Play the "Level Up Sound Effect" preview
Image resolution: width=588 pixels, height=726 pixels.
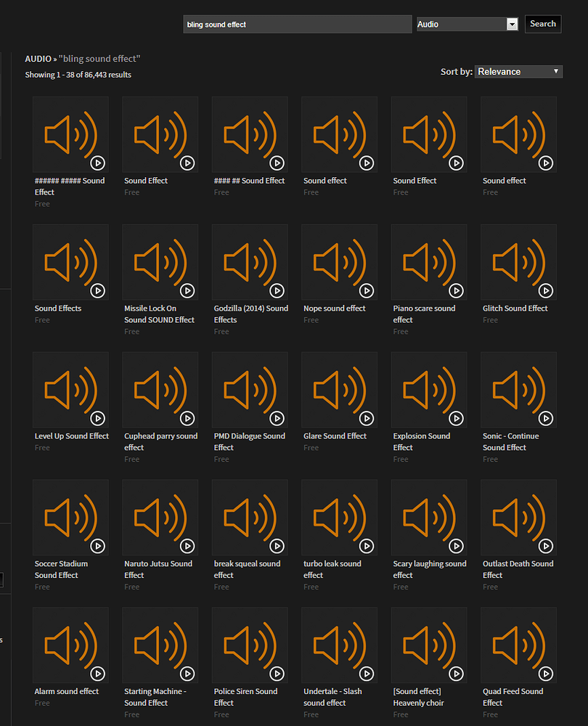click(x=97, y=418)
